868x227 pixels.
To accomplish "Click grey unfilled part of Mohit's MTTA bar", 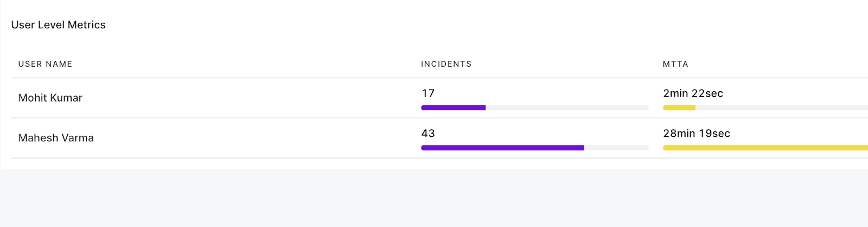I will click(x=781, y=108).
